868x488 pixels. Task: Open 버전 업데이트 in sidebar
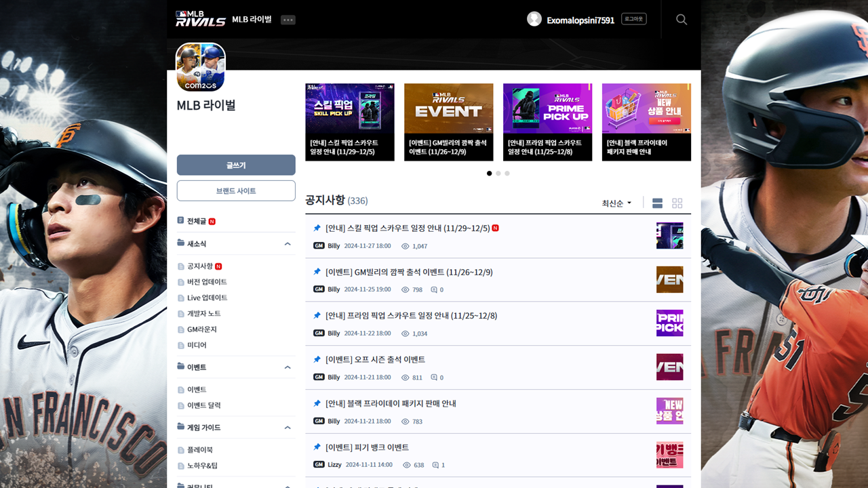click(207, 282)
